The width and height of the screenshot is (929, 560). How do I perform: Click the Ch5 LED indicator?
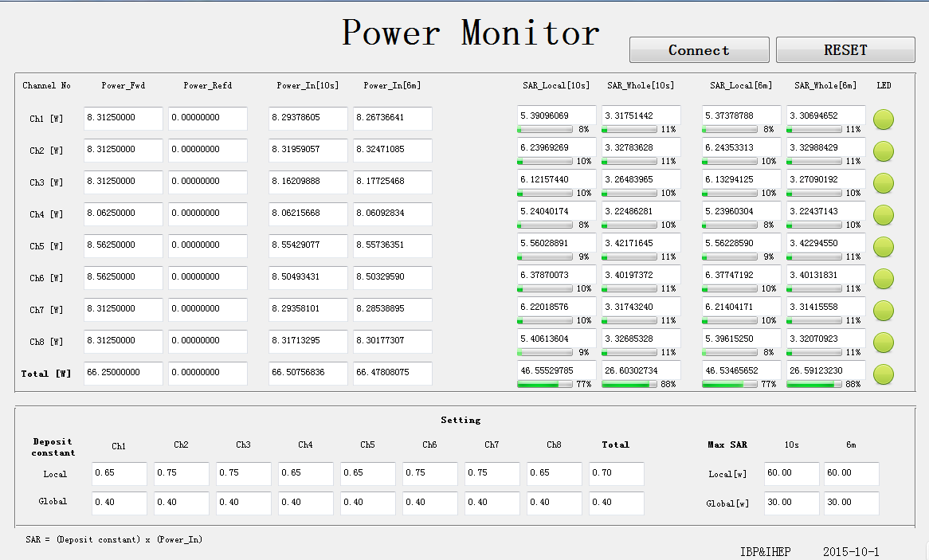coord(884,247)
